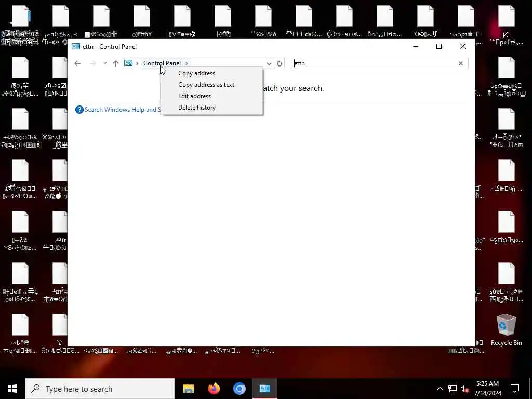The width and height of the screenshot is (532, 399).
Task: Open the notification Action Center
Action: [515, 389]
